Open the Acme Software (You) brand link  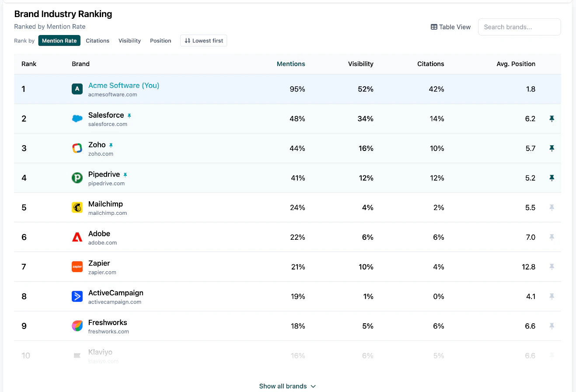click(x=124, y=86)
